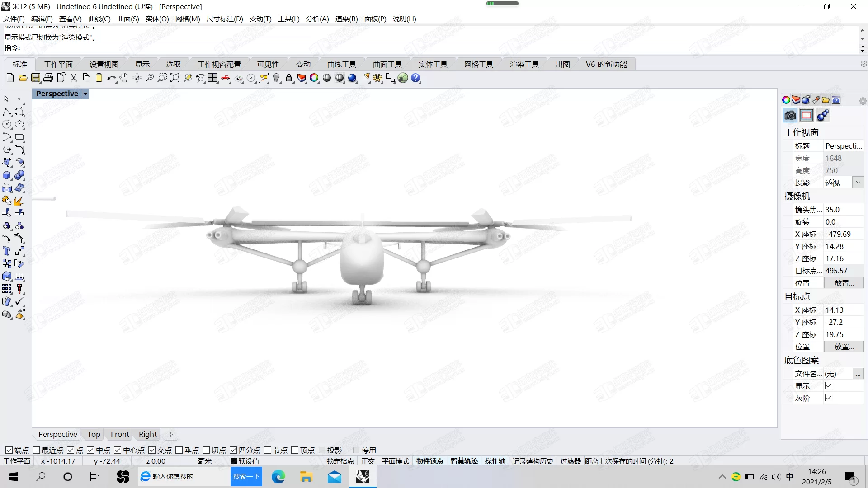Open Microsoft Edge from the taskbar
The height and width of the screenshot is (488, 868).
point(278,477)
